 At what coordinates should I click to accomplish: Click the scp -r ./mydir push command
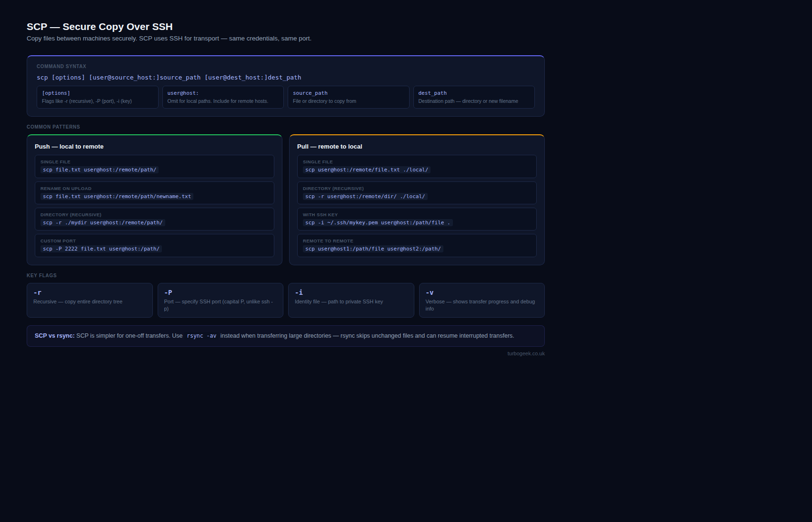click(x=102, y=222)
